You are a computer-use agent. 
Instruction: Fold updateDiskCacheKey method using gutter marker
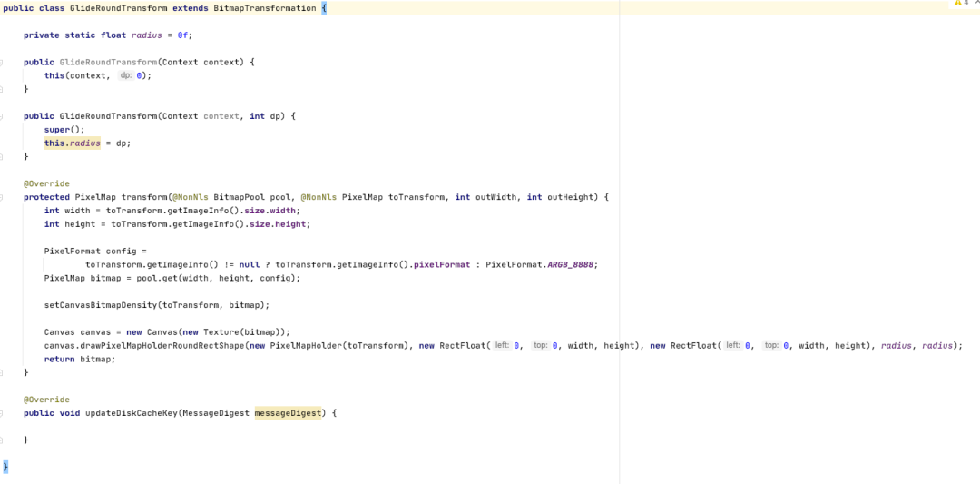2,413
